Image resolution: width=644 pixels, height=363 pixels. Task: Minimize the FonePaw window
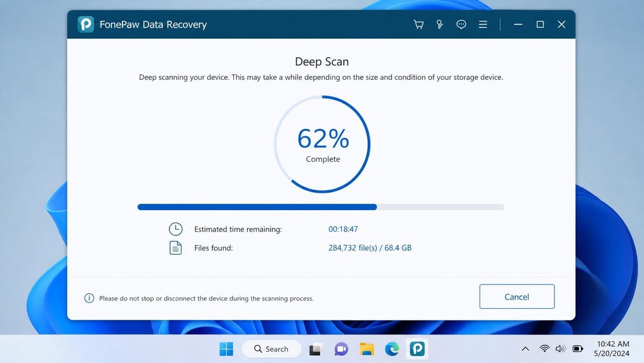coord(518,25)
